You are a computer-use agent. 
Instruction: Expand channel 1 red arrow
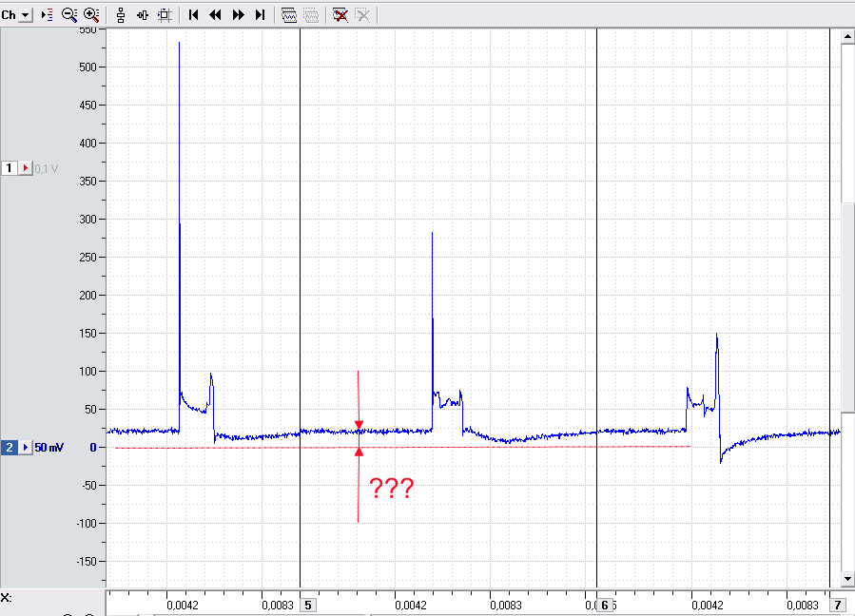[25, 168]
